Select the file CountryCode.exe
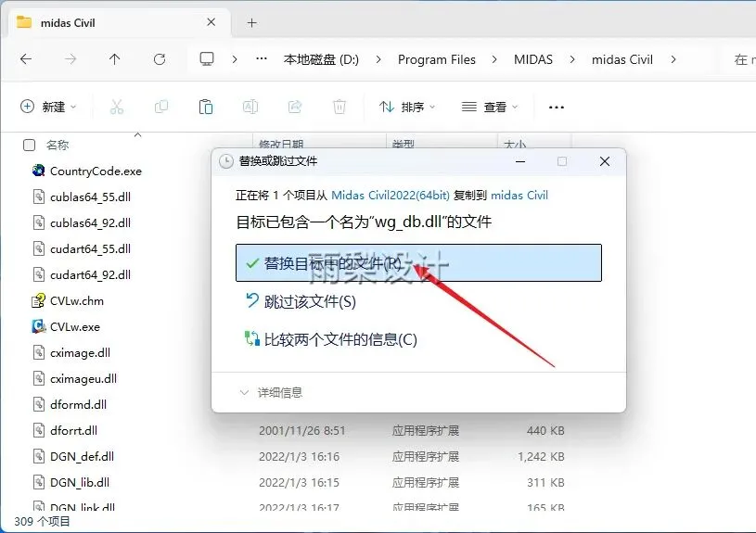 pos(96,171)
